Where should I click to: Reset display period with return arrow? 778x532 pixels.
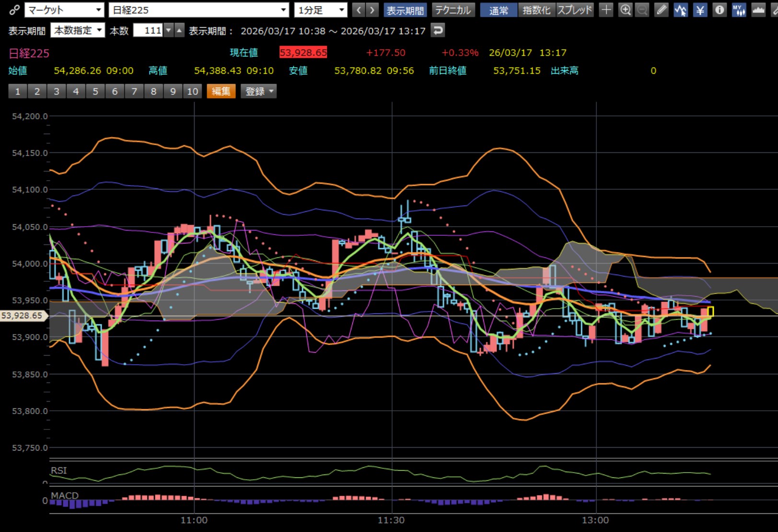click(x=437, y=31)
